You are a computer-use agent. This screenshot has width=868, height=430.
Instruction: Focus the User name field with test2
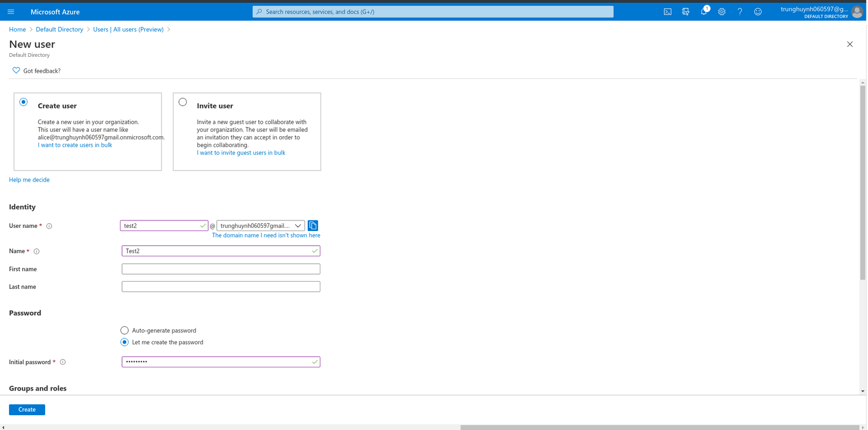pyautogui.click(x=164, y=226)
